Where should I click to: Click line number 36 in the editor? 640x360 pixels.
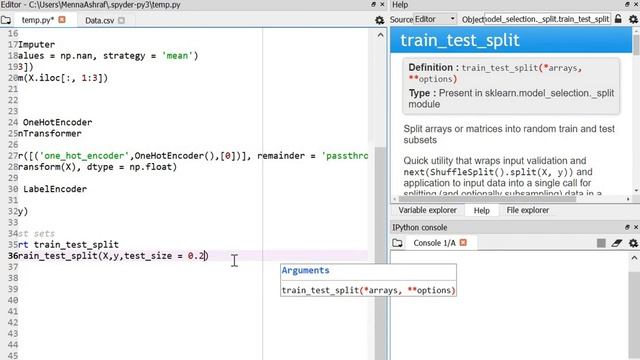coord(13,256)
